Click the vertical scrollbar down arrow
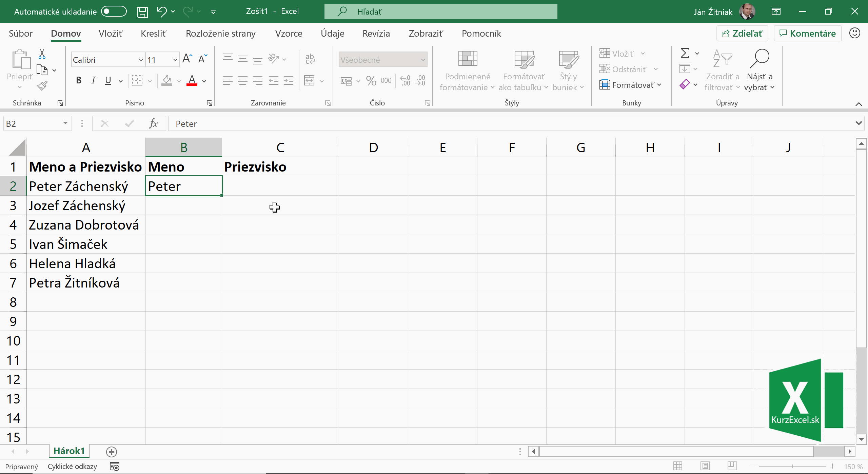868x474 pixels. 861,439
